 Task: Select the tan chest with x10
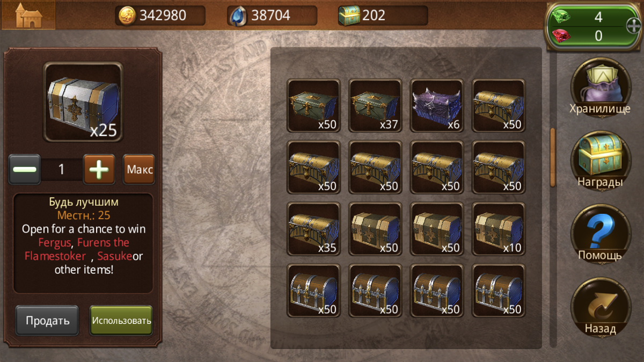tap(499, 229)
